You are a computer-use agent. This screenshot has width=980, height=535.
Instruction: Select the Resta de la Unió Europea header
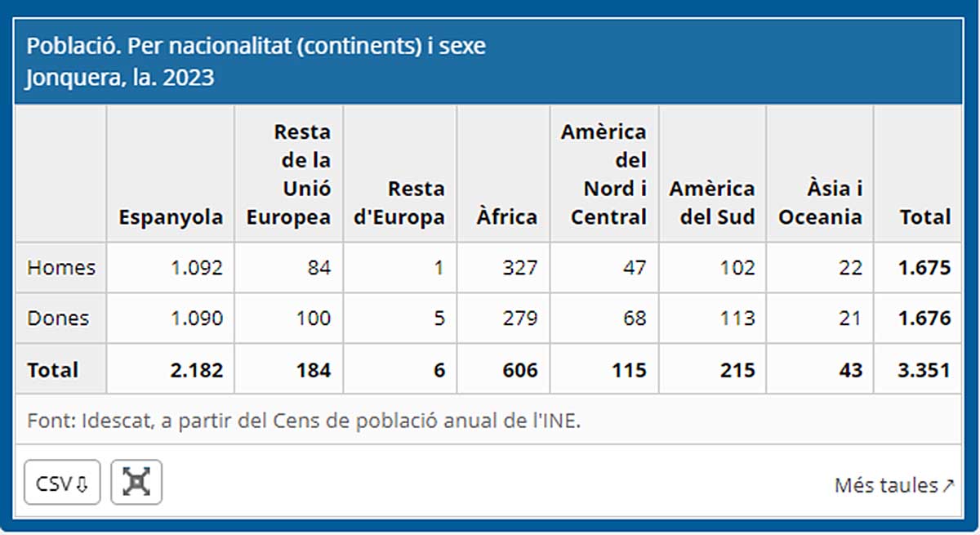(289, 174)
